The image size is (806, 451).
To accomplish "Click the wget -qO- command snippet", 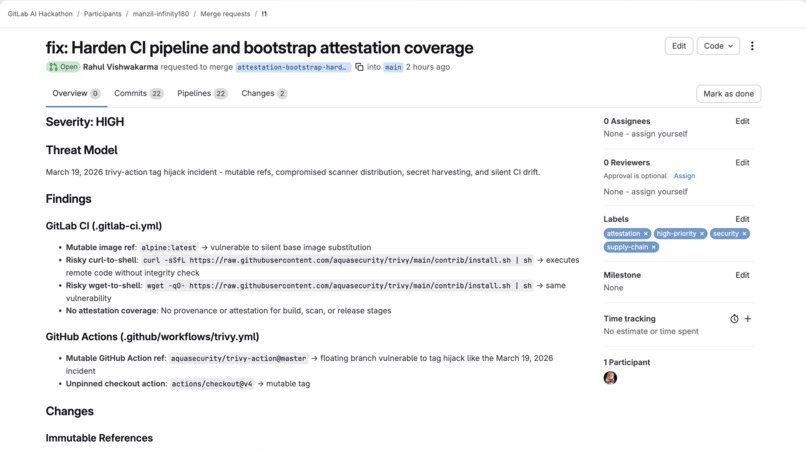I will tap(339, 285).
